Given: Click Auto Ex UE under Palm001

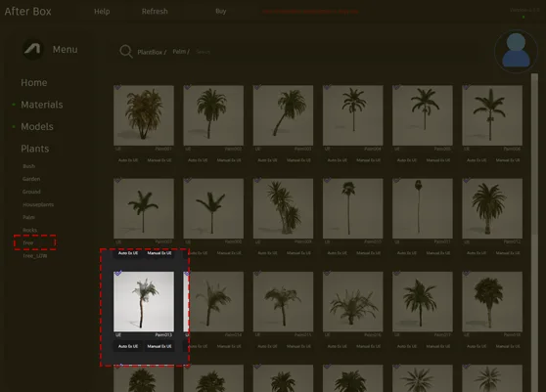Looking at the screenshot, I should click(128, 160).
